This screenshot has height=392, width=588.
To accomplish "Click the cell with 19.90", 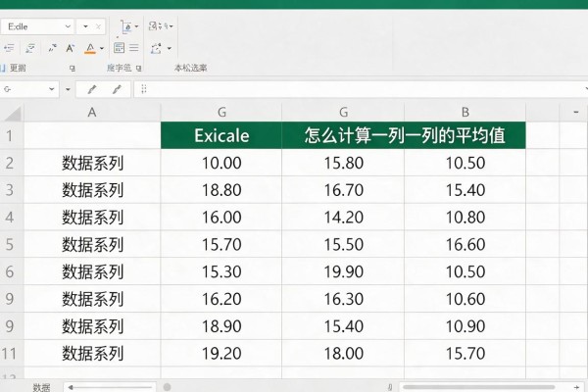I will pyautogui.click(x=343, y=271).
